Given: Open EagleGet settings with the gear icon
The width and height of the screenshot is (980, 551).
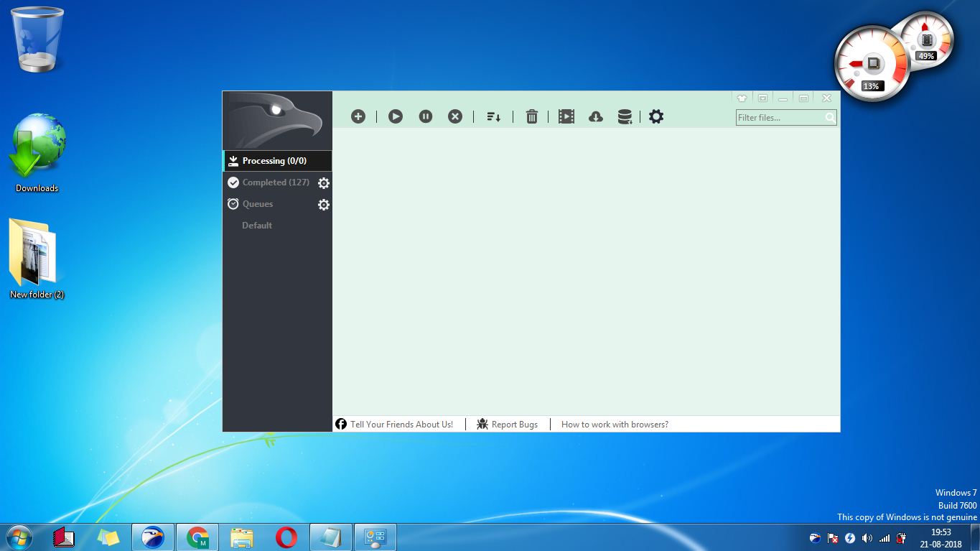Looking at the screenshot, I should point(655,116).
